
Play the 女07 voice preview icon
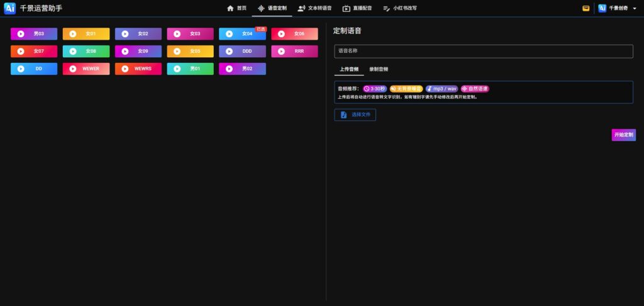tap(21, 52)
